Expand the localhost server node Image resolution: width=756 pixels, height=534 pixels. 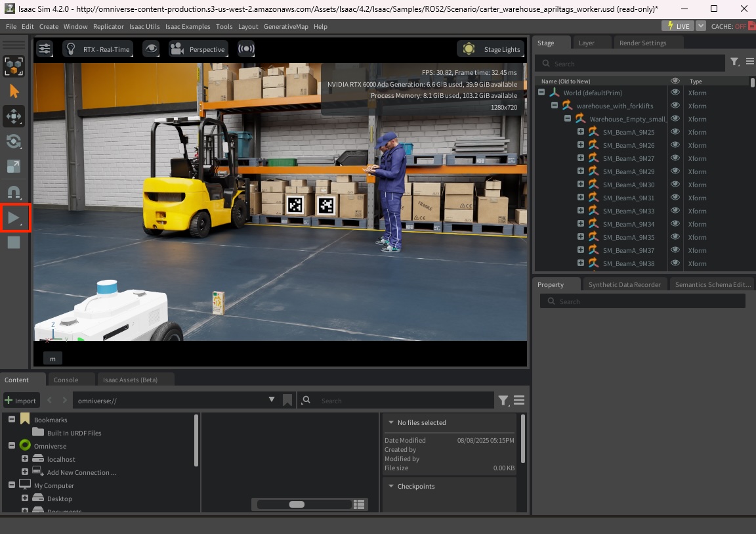24,458
